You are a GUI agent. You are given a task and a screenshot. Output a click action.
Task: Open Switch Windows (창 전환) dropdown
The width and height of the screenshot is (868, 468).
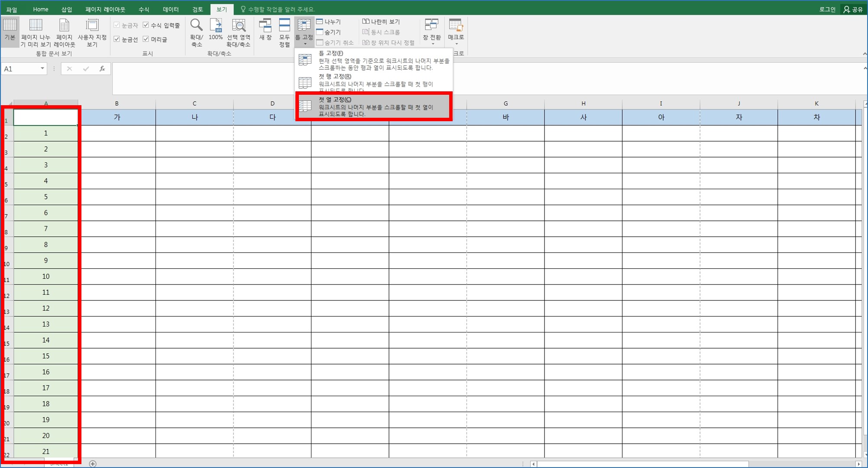(x=432, y=32)
